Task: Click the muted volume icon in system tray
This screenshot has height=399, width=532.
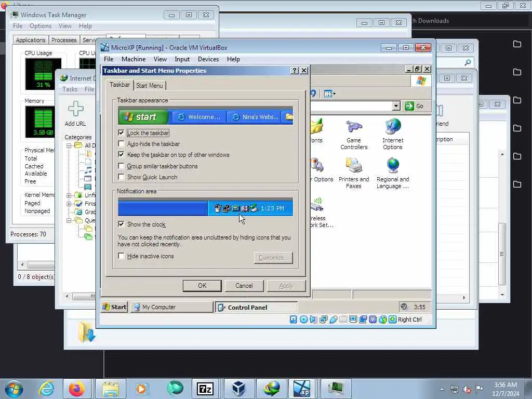Action: 467,390
